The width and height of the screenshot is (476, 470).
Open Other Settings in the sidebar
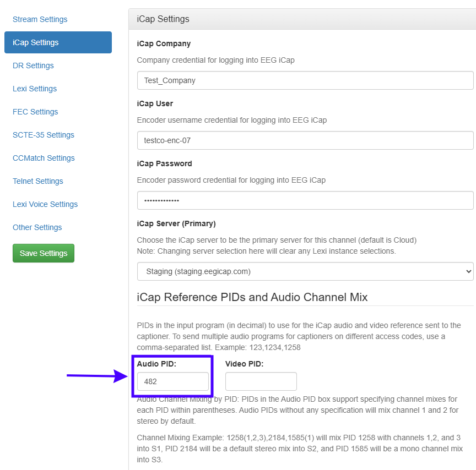point(37,227)
